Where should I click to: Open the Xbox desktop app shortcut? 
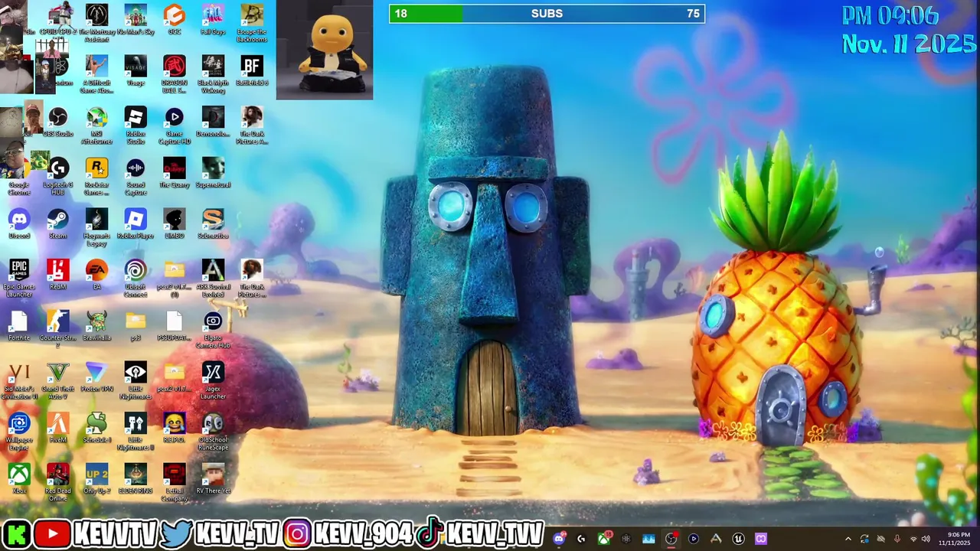(19, 480)
